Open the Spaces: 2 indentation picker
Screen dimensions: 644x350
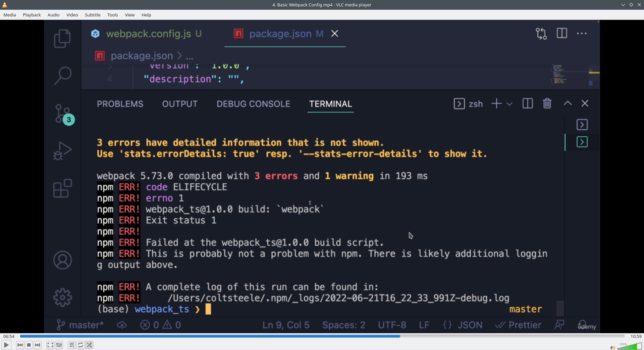click(344, 325)
